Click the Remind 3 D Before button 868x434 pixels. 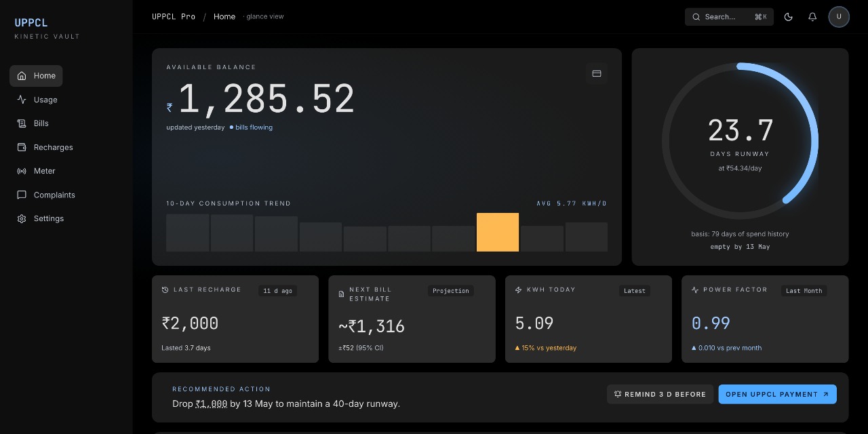click(660, 394)
